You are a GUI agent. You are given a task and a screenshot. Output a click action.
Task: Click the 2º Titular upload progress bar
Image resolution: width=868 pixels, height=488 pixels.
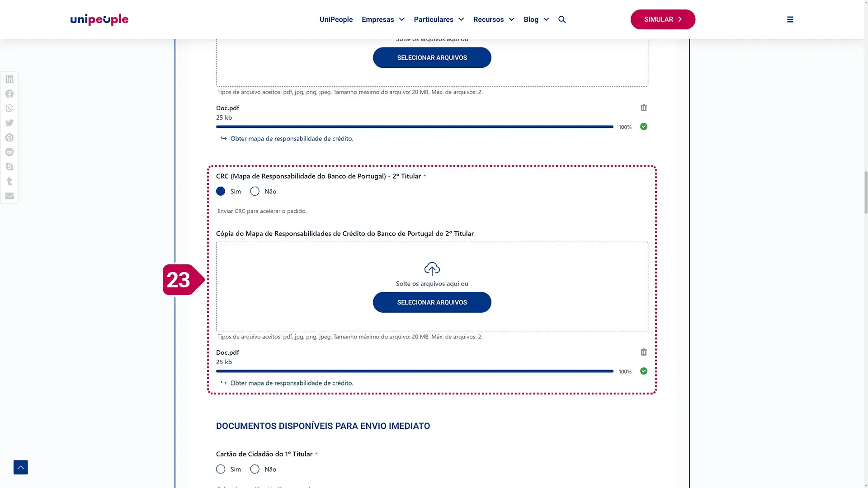tap(415, 371)
